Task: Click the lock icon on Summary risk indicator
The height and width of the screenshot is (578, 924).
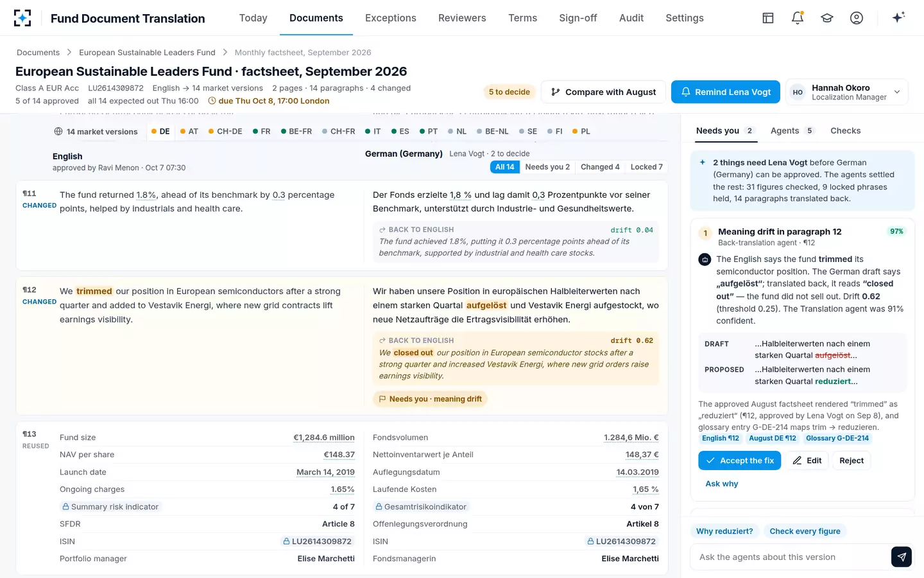Action: tap(65, 507)
